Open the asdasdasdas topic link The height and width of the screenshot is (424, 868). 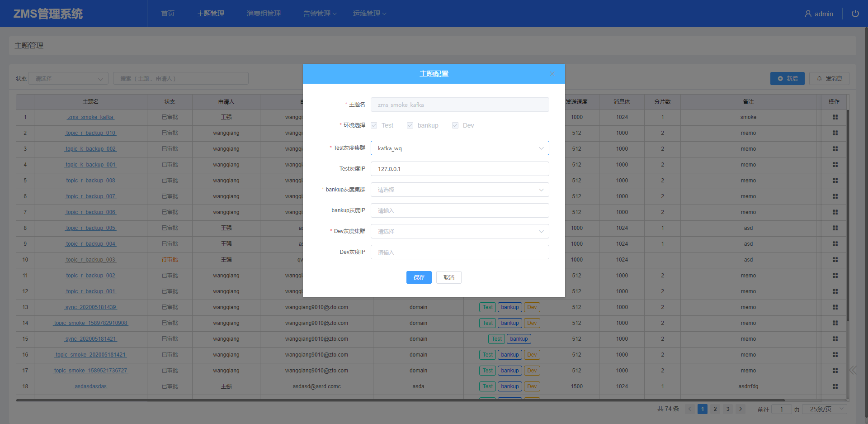[x=91, y=386]
